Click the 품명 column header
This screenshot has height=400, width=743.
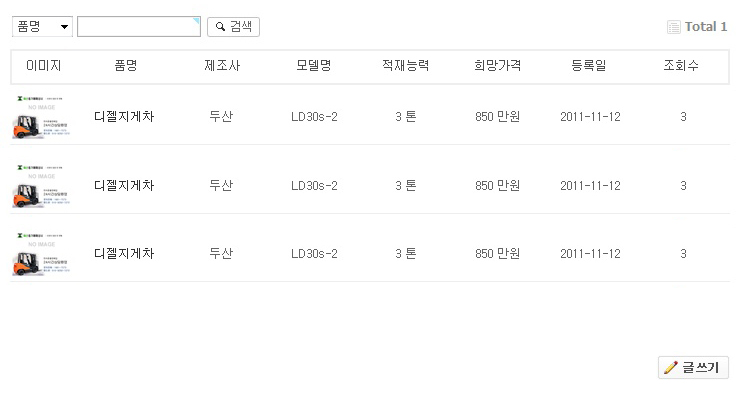coord(126,66)
